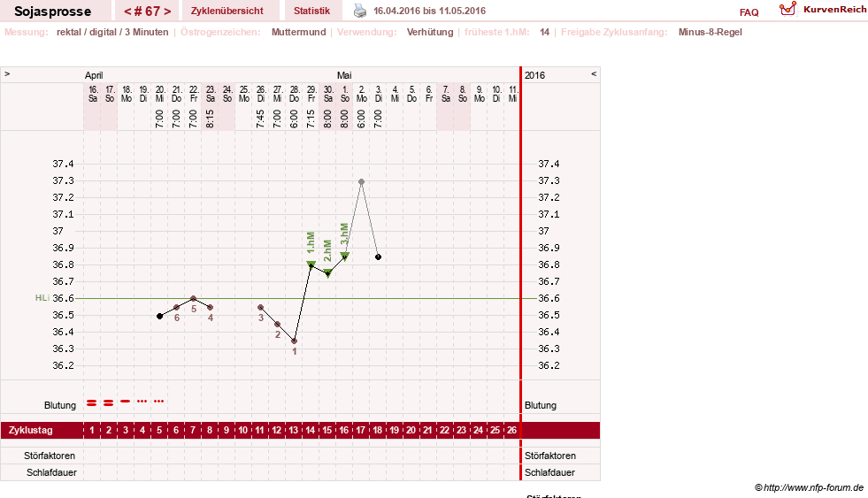This screenshot has height=498, width=868.
Task: Select the temperature point labeled 5
Action: point(193,299)
